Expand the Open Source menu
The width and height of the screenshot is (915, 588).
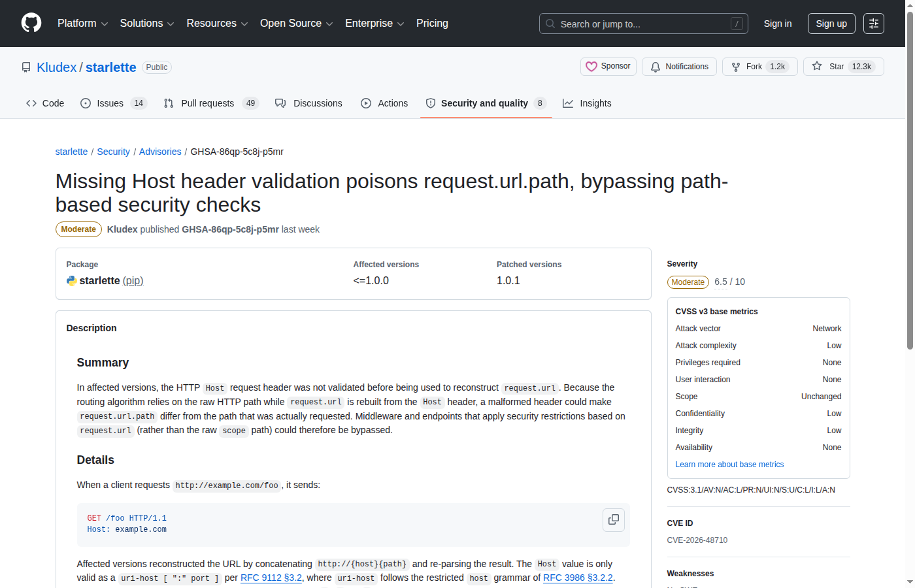click(x=296, y=24)
